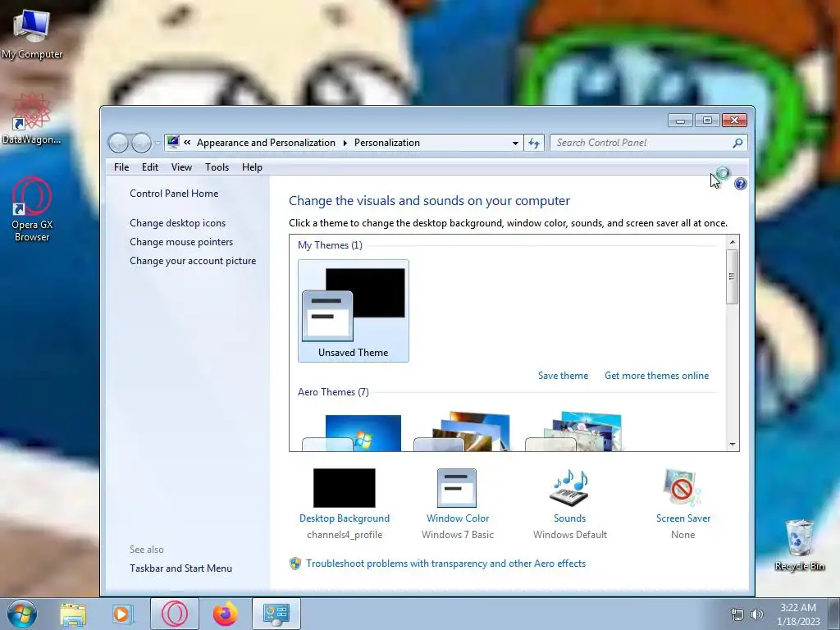Open the volume speaker tray icon
This screenshot has height=630, width=840.
coord(756,614)
